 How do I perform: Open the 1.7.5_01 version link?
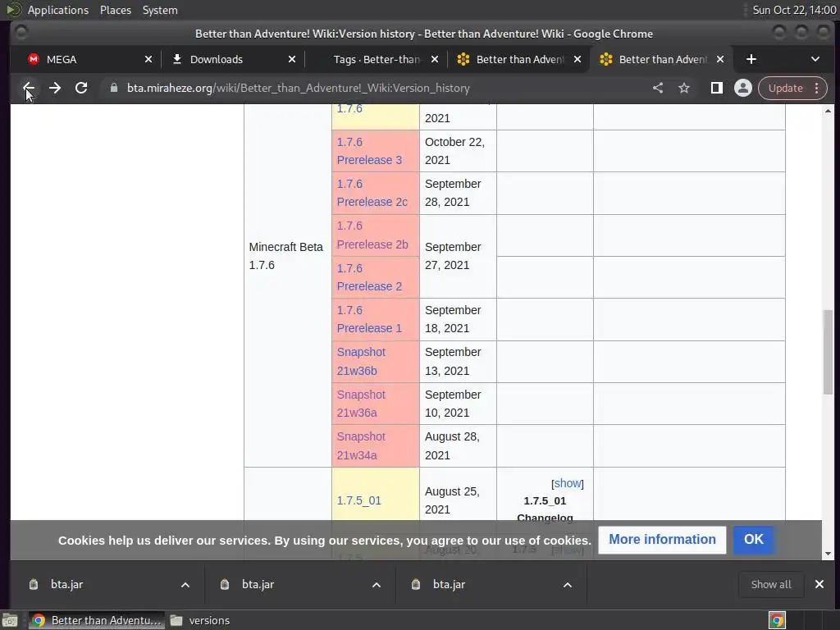coord(359,500)
